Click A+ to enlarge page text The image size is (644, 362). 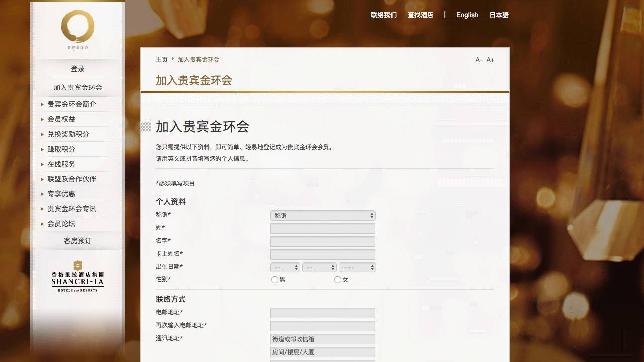coord(490,60)
